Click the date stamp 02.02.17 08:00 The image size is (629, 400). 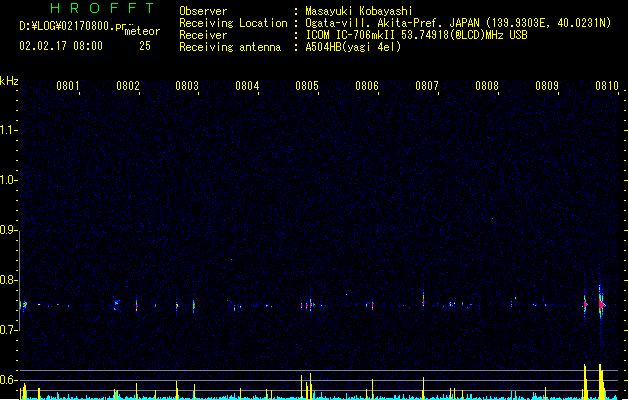[x=61, y=46]
